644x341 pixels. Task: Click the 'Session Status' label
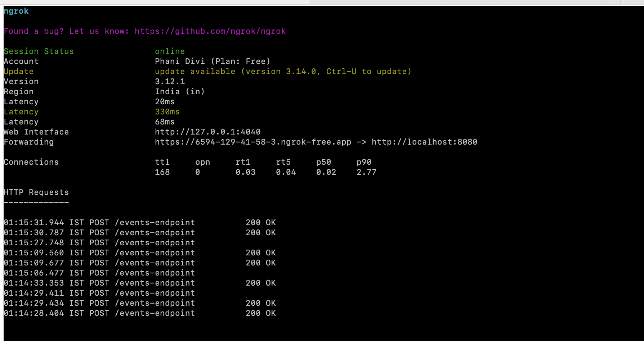[x=39, y=51]
